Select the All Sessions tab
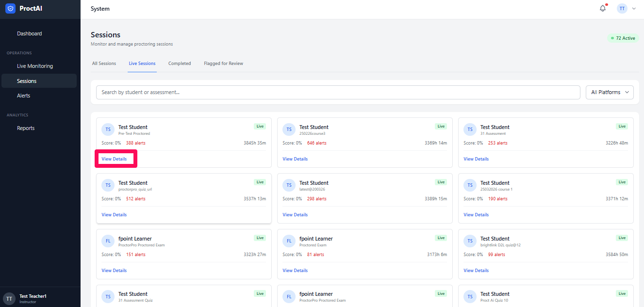 104,64
